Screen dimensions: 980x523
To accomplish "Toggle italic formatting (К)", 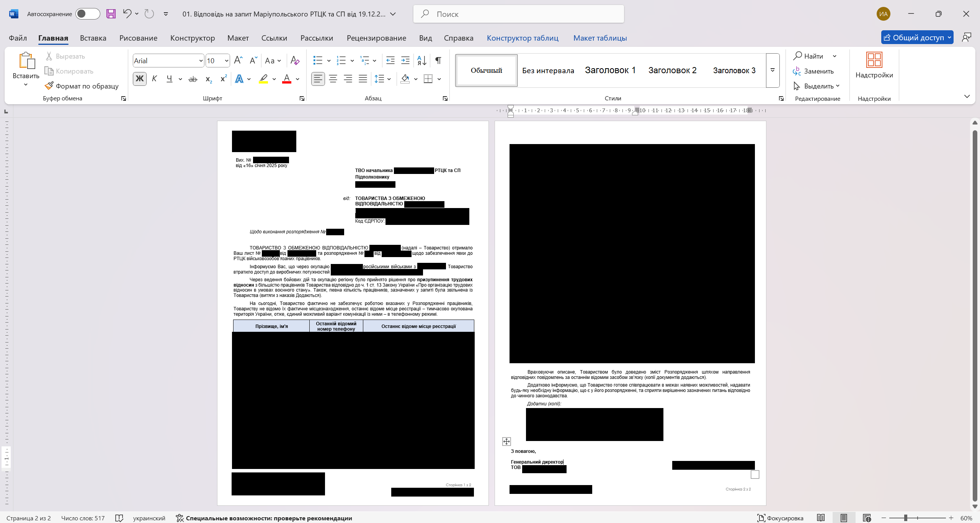I will coord(154,79).
